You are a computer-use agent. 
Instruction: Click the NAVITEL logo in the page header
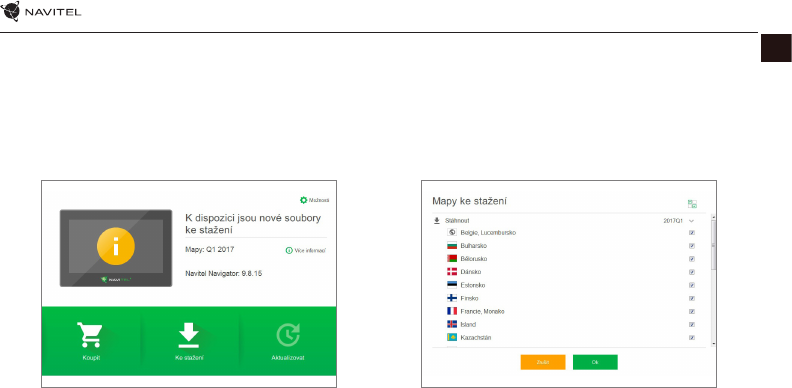click(x=41, y=12)
